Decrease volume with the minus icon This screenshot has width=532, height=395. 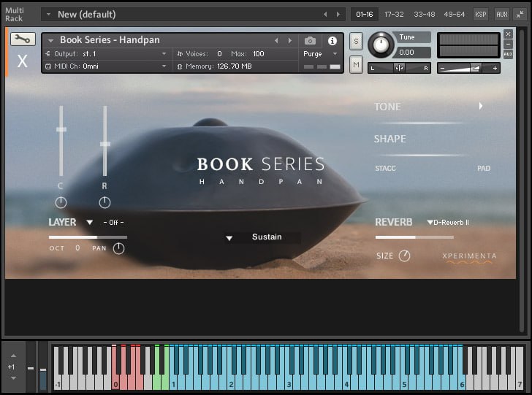pyautogui.click(x=442, y=68)
